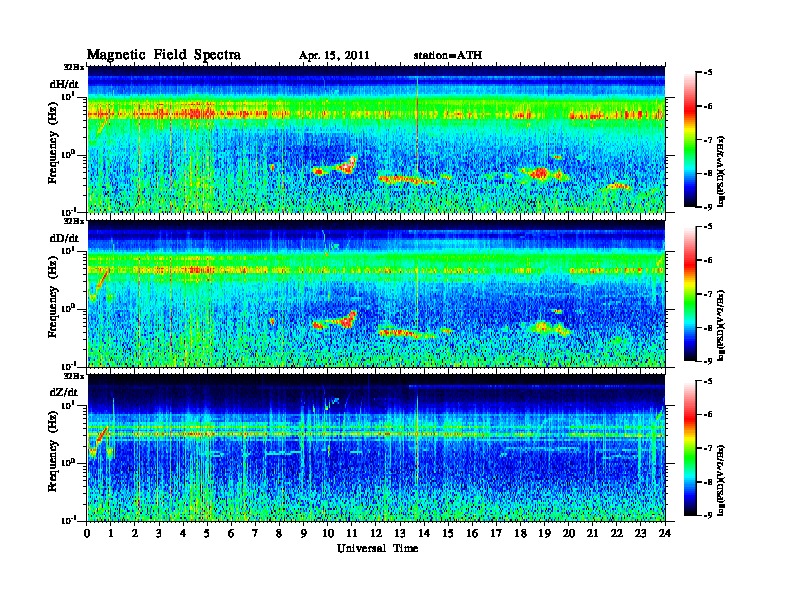Click the "16" tick on the Universal Time axis
This screenshot has height=612, width=792.
[x=472, y=534]
